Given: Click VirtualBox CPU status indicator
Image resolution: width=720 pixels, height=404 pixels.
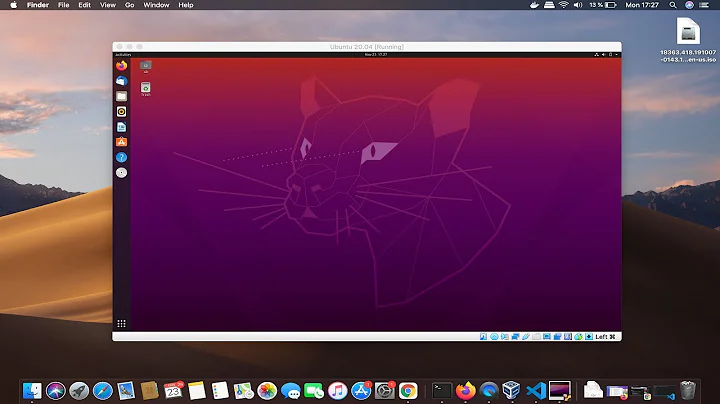Looking at the screenshot, I should (x=568, y=337).
